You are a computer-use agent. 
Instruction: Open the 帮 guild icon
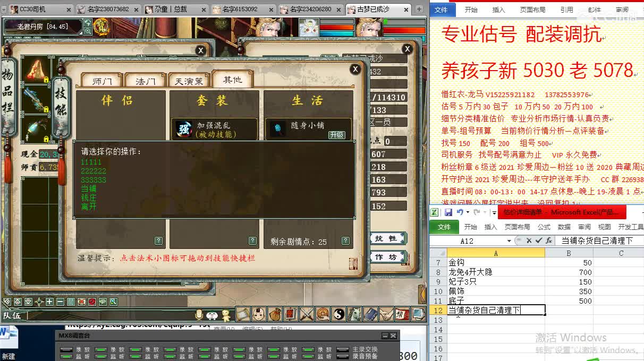click(402, 314)
